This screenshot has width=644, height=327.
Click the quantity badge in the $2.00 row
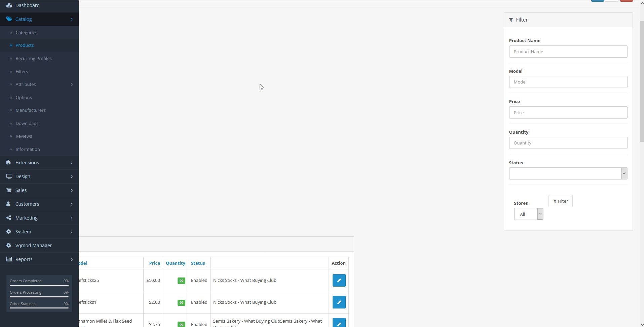coord(181,302)
